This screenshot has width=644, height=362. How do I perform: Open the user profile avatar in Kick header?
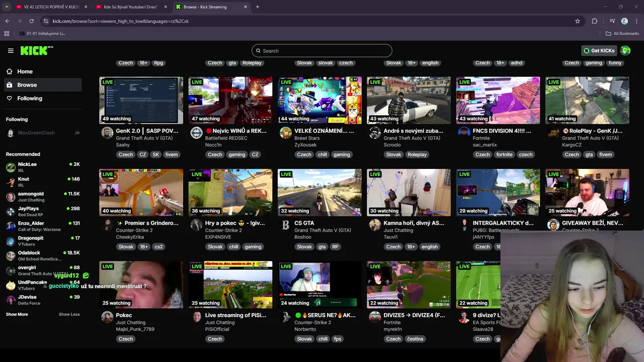coord(625,50)
